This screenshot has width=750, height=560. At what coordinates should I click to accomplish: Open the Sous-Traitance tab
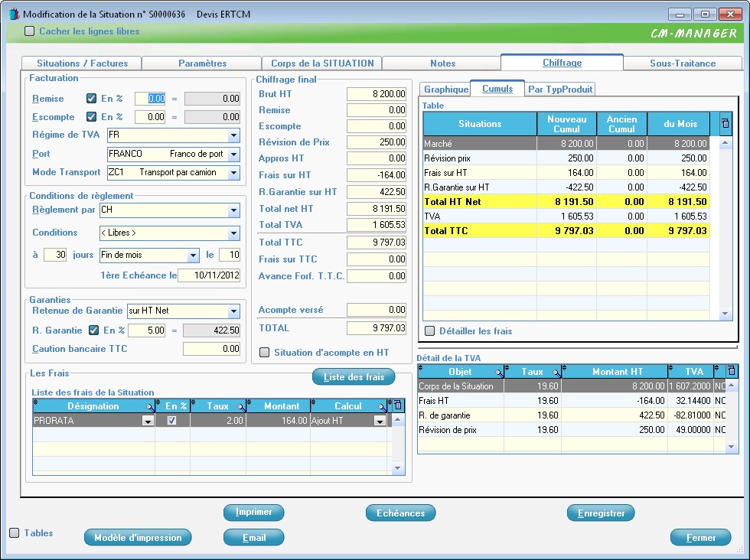[683, 63]
